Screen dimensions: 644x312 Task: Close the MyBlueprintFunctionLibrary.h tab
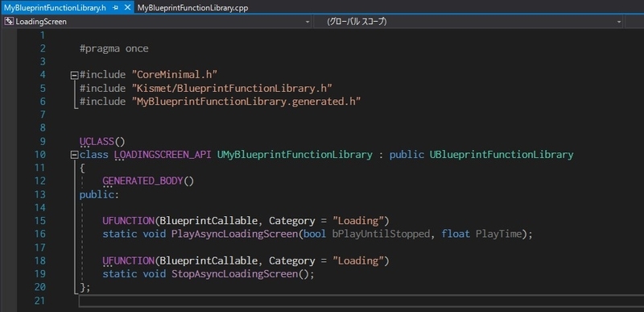(x=128, y=7)
